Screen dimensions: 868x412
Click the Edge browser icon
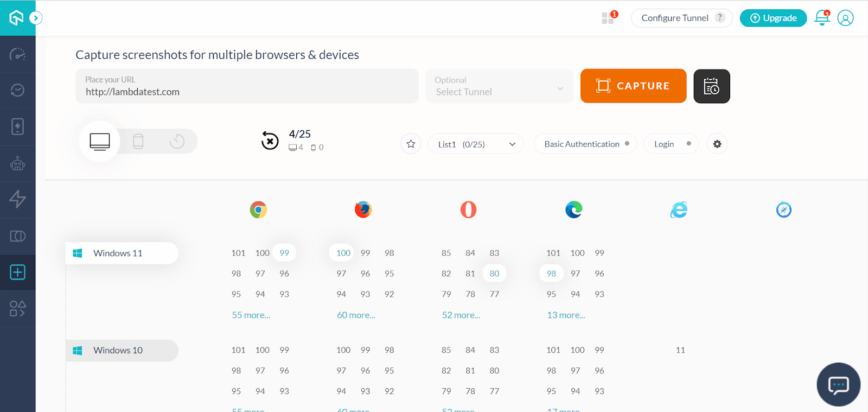tap(573, 210)
